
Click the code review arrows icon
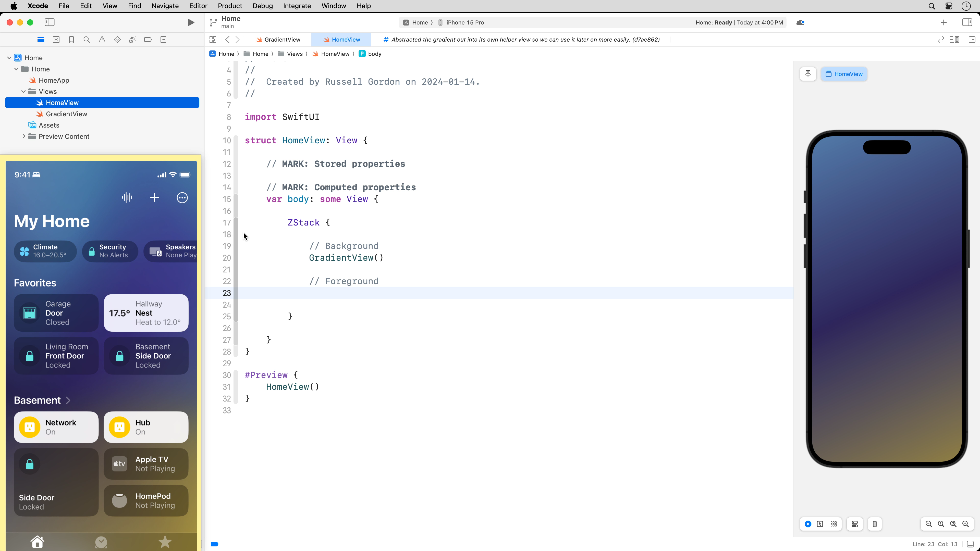941,40
